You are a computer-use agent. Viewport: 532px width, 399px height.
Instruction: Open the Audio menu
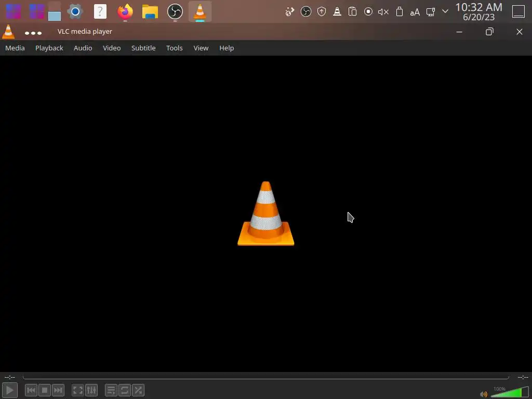tap(83, 48)
